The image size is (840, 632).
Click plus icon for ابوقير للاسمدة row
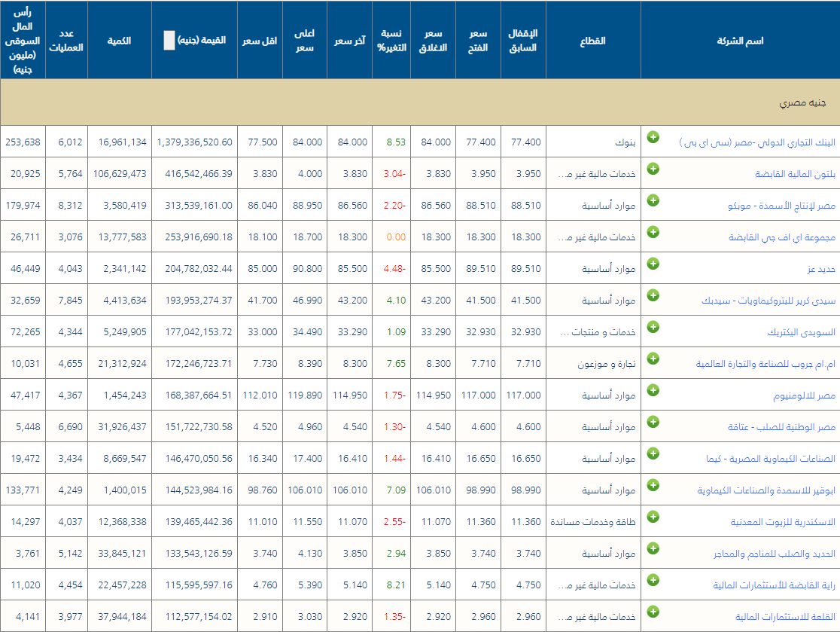click(x=653, y=485)
